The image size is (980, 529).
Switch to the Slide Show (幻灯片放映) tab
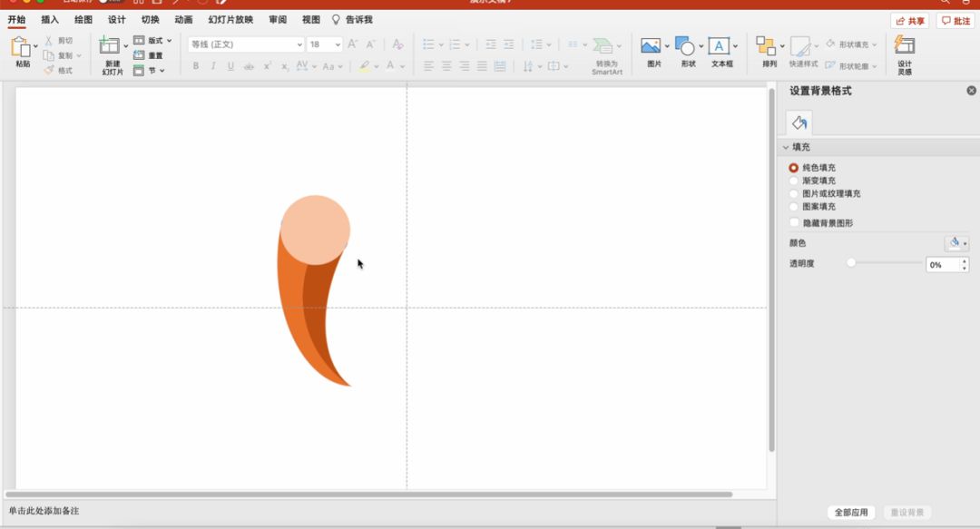(x=230, y=19)
